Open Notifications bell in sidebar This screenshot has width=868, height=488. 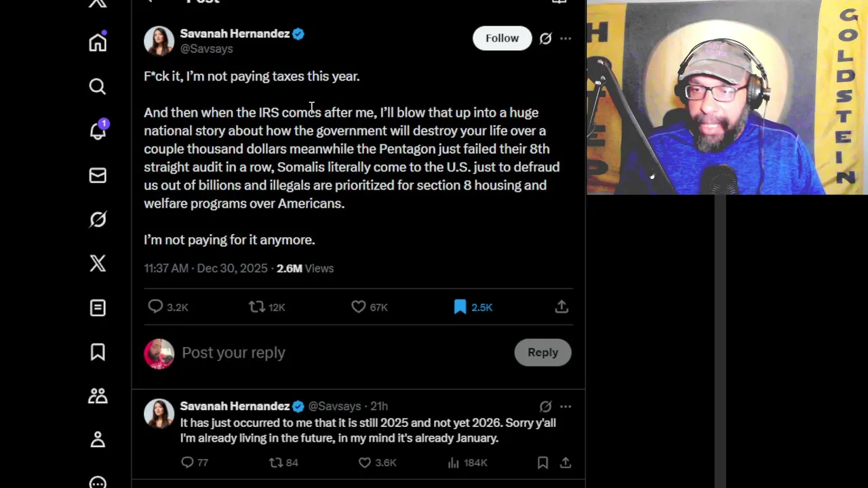[98, 131]
